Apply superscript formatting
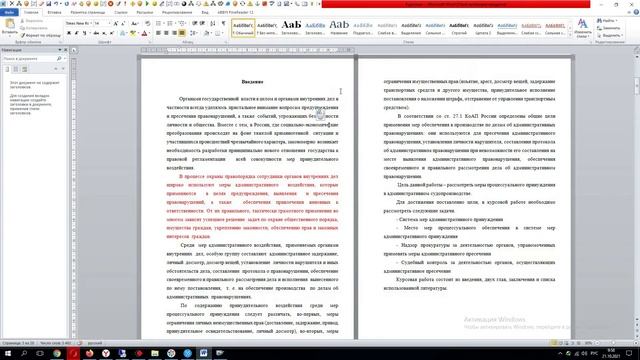This screenshot has height=360, width=640. point(111,33)
